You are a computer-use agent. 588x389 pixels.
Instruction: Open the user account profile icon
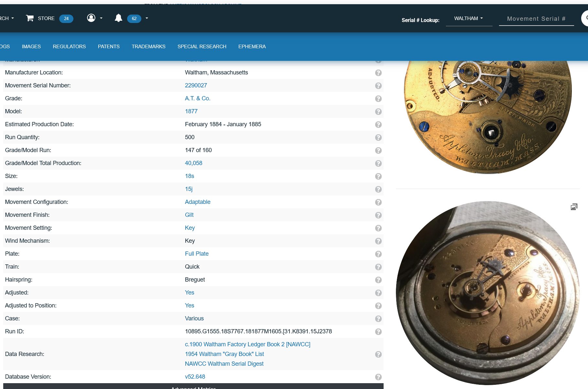91,18
